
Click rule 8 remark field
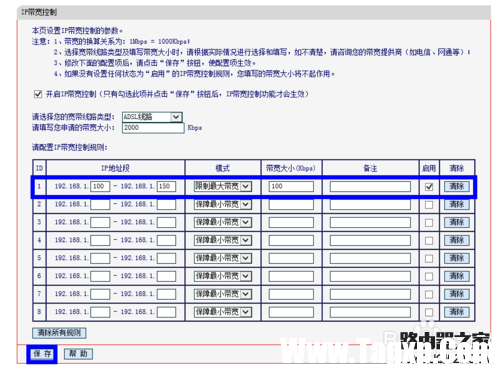coord(370,312)
